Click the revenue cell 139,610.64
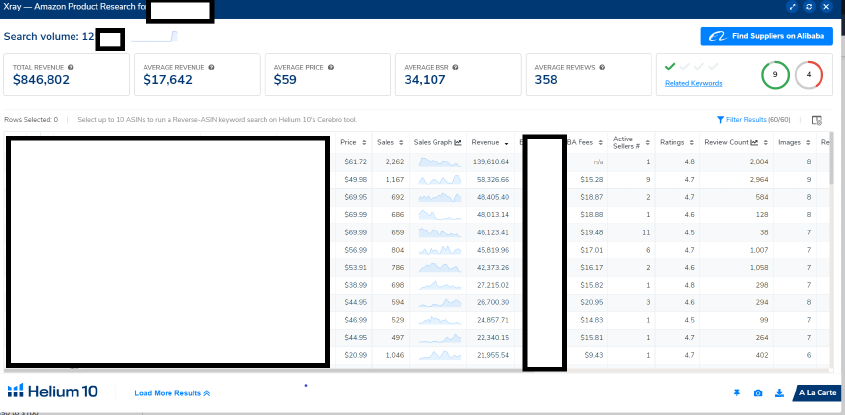The image size is (845, 415). pos(493,162)
